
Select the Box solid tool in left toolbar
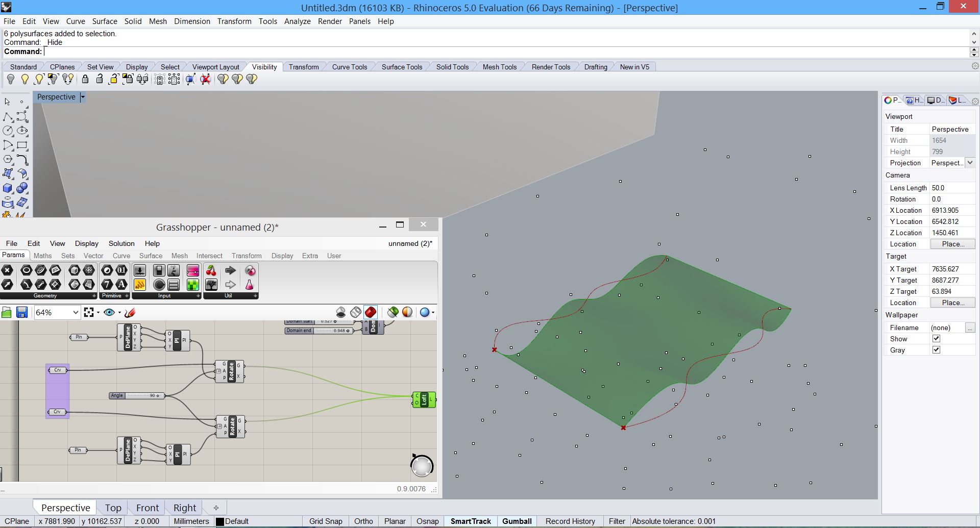coord(8,188)
